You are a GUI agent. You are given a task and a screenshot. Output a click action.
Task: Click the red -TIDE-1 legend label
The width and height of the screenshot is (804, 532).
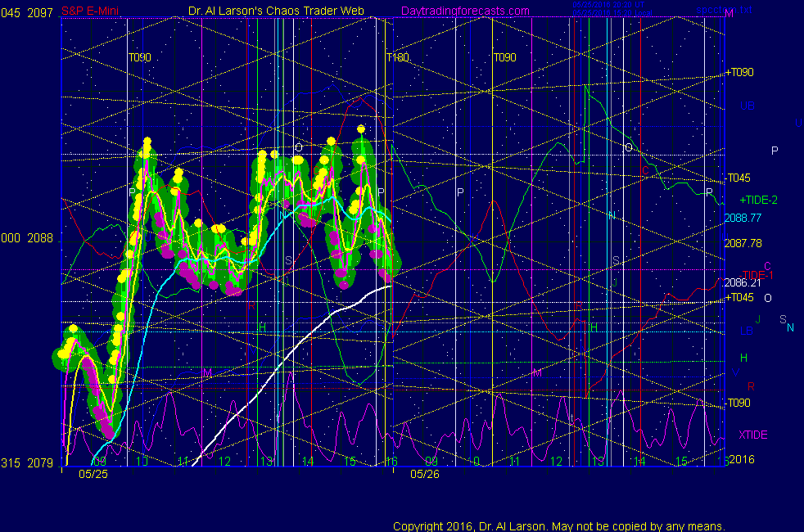(x=757, y=275)
